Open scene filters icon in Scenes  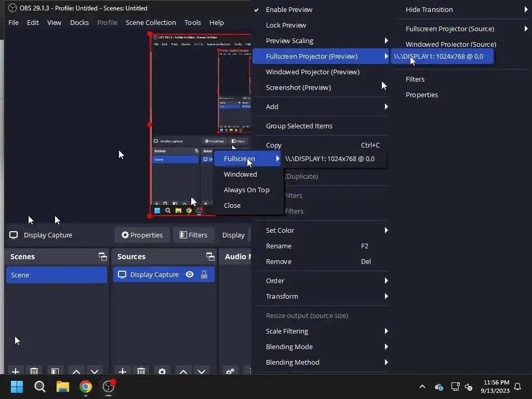[55, 371]
